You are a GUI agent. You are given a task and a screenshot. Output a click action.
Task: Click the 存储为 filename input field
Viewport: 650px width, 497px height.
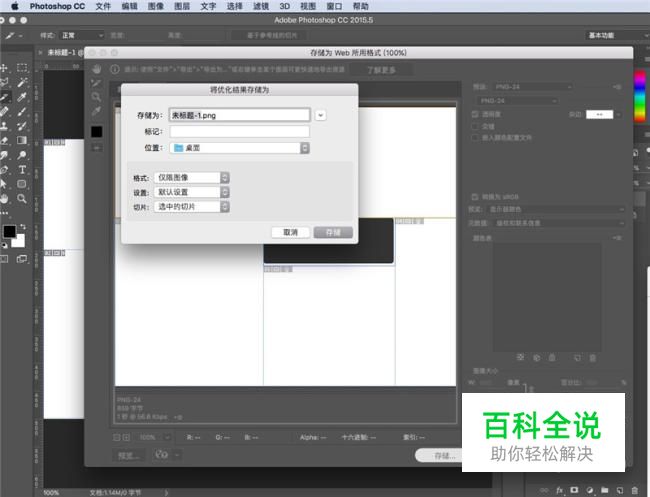[x=240, y=115]
